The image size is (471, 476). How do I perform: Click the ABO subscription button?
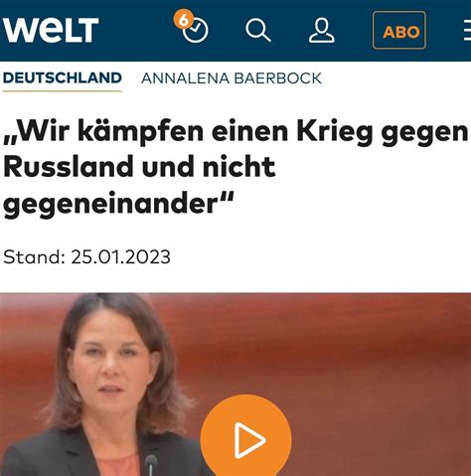tap(399, 30)
